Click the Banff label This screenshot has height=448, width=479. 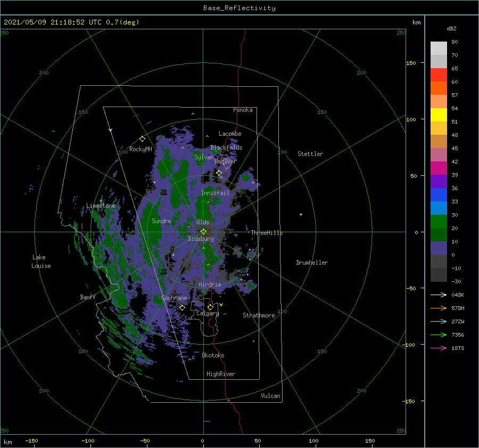tap(88, 297)
